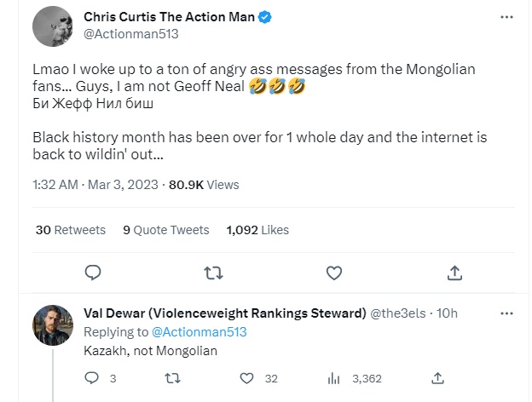The width and height of the screenshot is (532, 402).
Task: Like the main tweet with heart icon
Action: click(335, 273)
